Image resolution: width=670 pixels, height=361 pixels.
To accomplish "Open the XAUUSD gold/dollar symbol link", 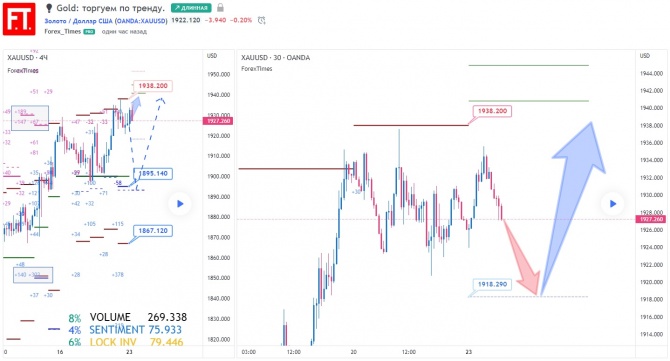I will pos(106,21).
